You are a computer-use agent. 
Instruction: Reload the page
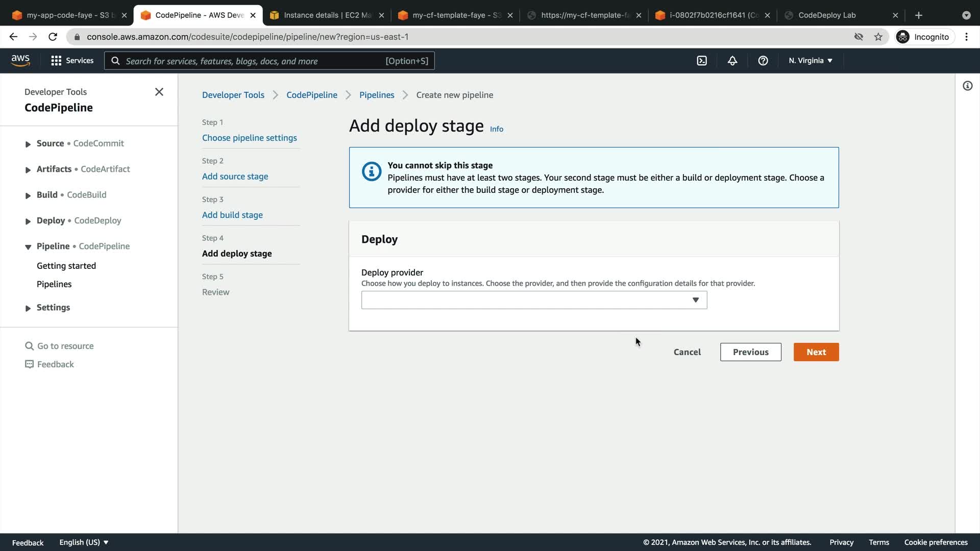(x=53, y=37)
